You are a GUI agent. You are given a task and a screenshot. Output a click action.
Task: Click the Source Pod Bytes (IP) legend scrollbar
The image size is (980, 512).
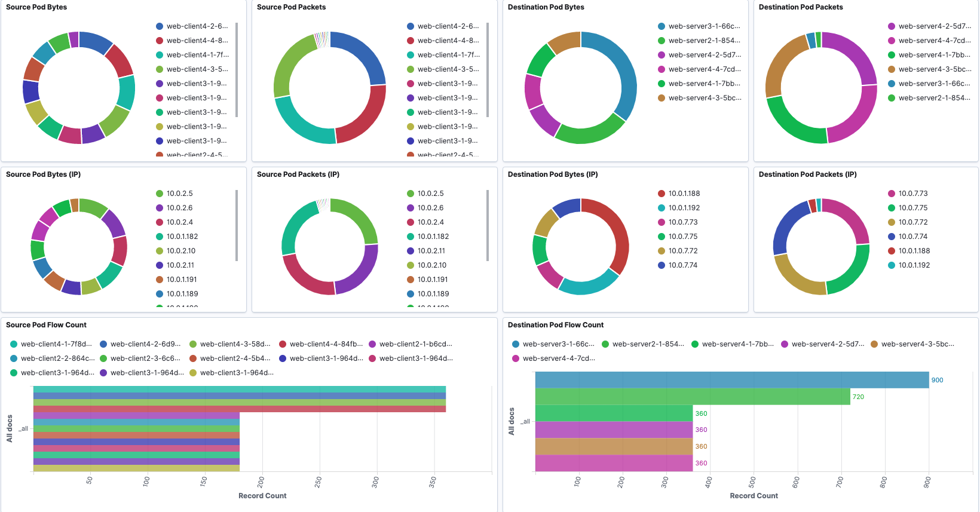(237, 225)
